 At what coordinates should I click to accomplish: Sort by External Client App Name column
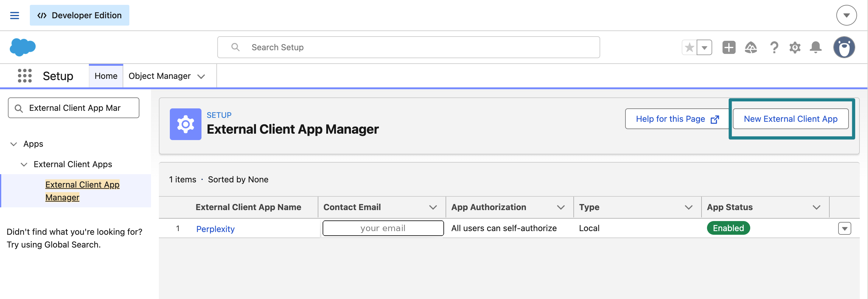pos(248,207)
